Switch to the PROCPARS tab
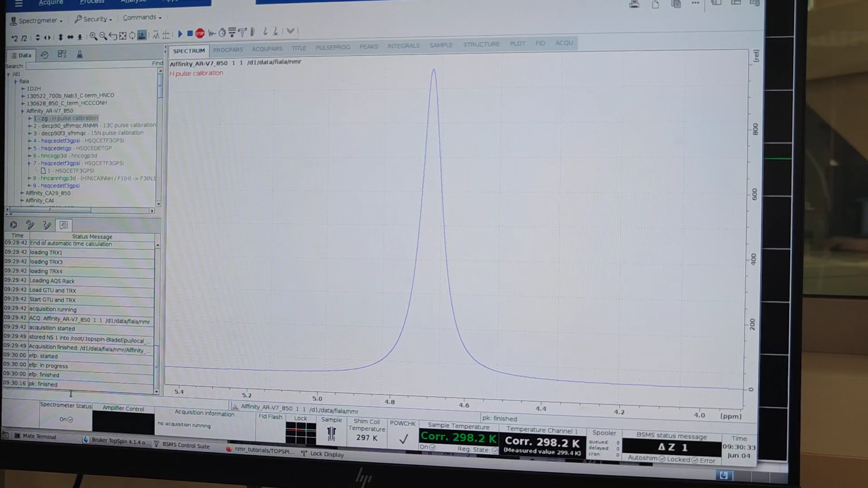This screenshot has width=868, height=488. tap(228, 50)
